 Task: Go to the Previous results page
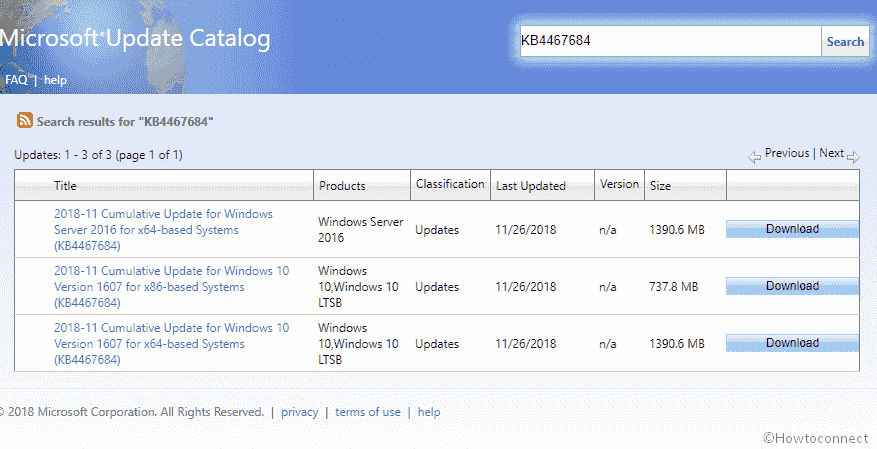click(x=787, y=153)
